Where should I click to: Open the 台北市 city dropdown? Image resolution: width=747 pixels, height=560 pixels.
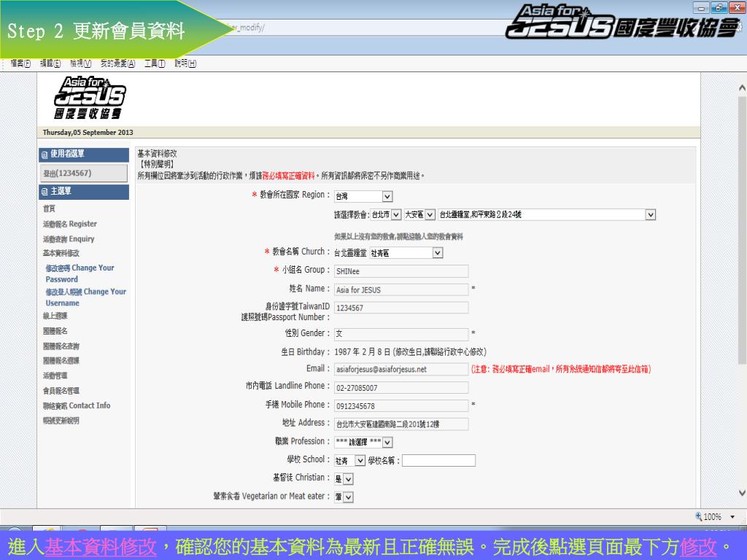pyautogui.click(x=386, y=215)
